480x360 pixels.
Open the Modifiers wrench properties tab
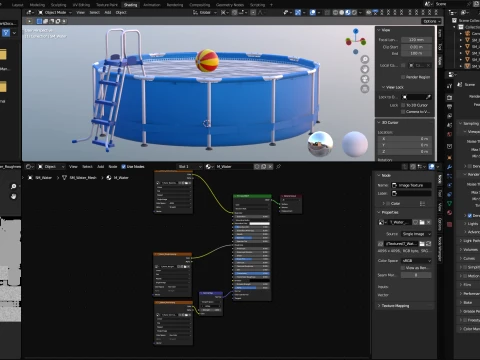[x=450, y=167]
